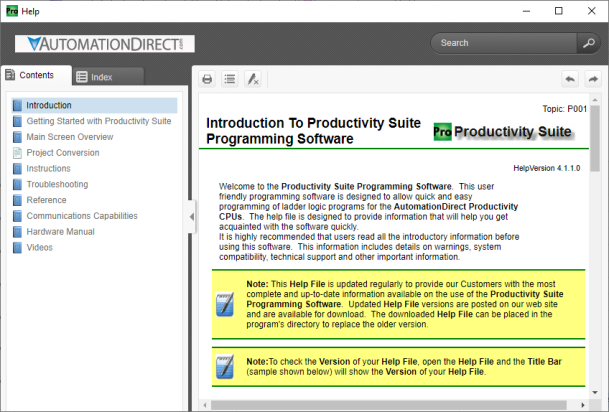Click the expand-all list icon in toolbar
This screenshot has width=609, height=412.
tap(230, 78)
